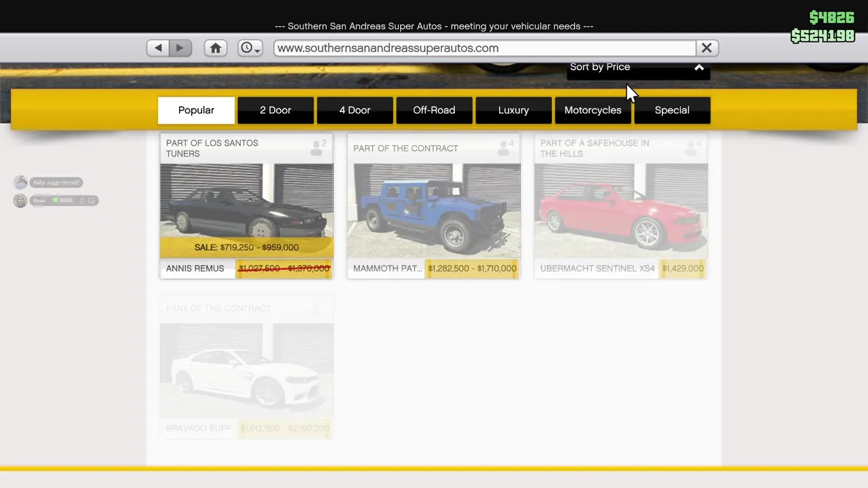868x488 pixels.
Task: Go to the browser home page
Action: click(216, 48)
